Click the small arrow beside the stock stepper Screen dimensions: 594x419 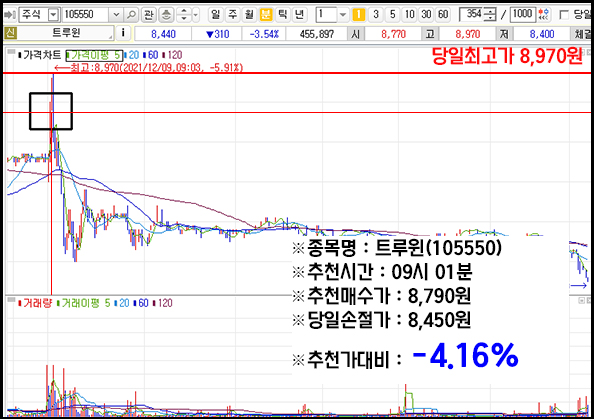point(195,15)
